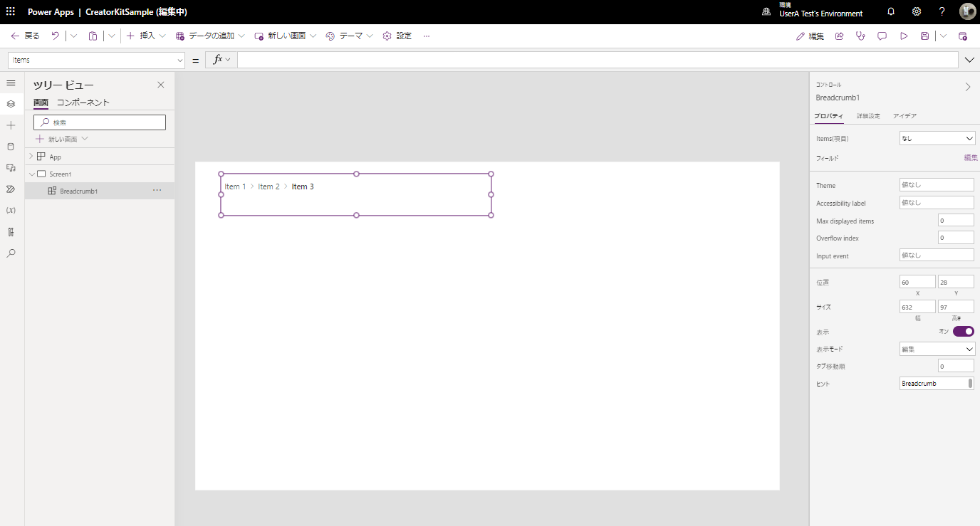Click the 編集 link for フィールド

pos(970,157)
